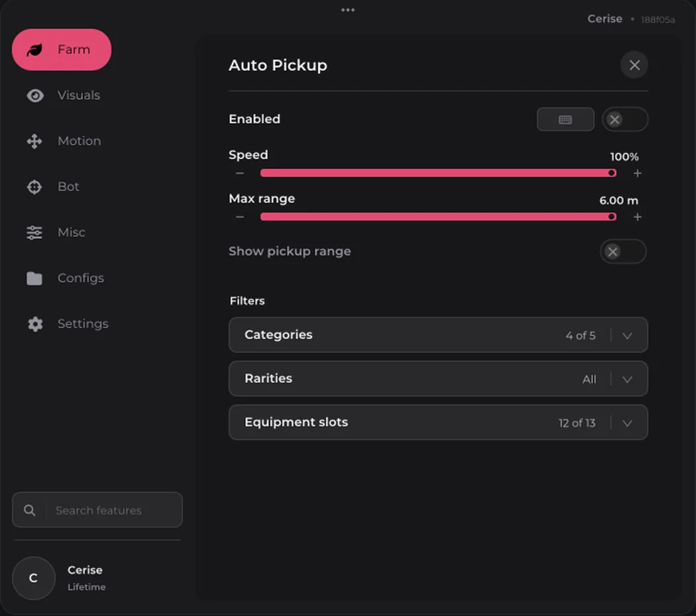Screen dimensions: 696x616
Task: Click the Lifetime subscription label
Action: point(87,587)
